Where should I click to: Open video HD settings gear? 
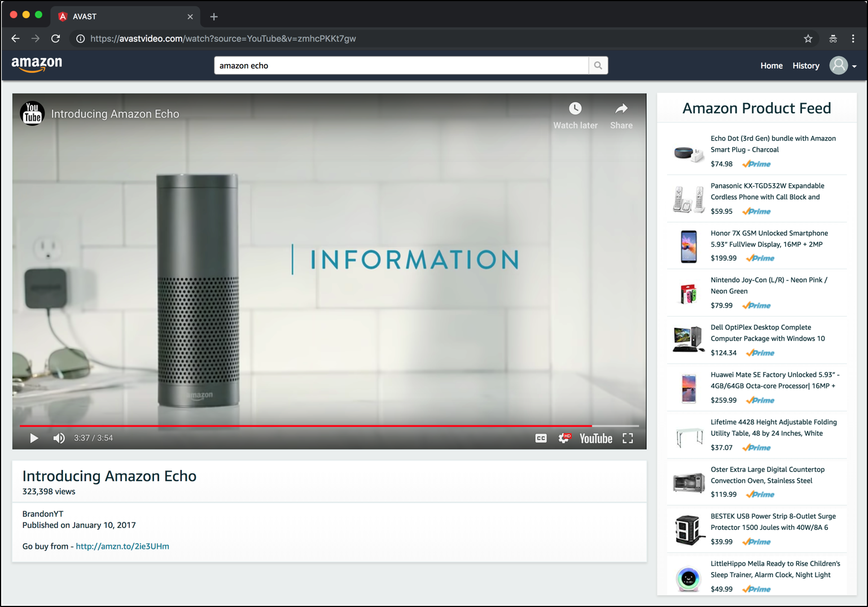(x=564, y=438)
